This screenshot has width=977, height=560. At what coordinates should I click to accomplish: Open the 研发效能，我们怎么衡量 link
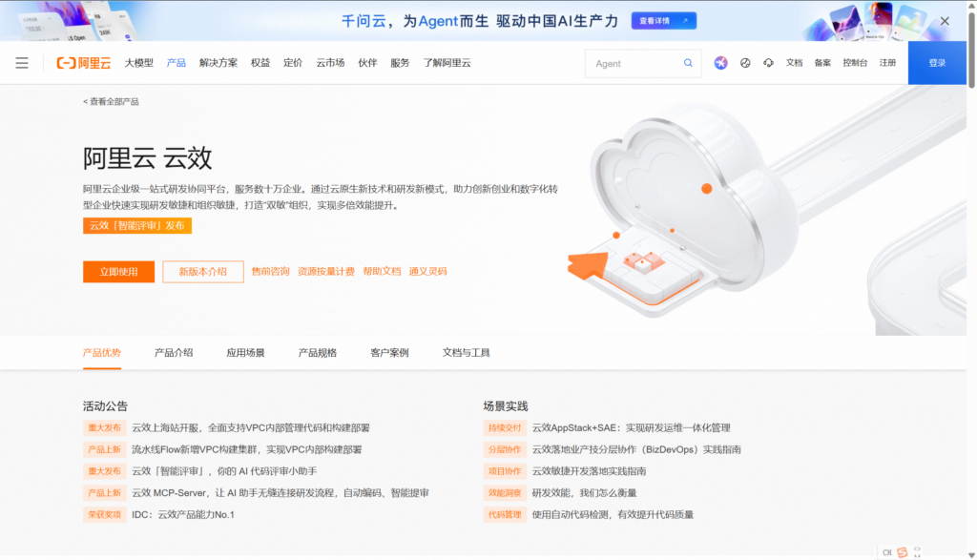[585, 493]
